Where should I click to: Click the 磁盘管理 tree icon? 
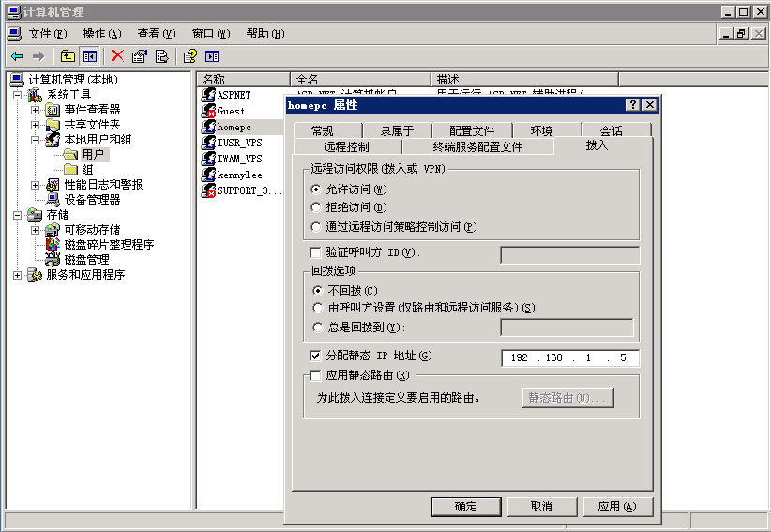[53, 260]
